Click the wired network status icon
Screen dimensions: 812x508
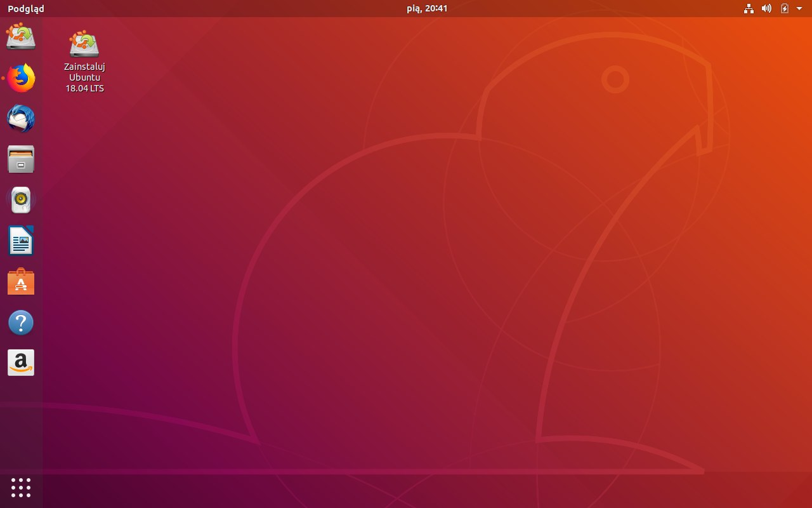[749, 8]
